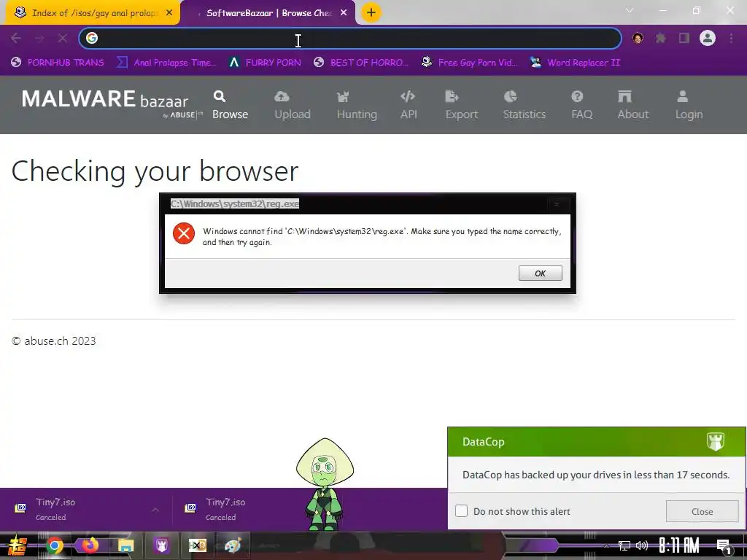The width and height of the screenshot is (747, 560).
Task: Open the Browse section of MalwareBazaar
Action: [230, 105]
